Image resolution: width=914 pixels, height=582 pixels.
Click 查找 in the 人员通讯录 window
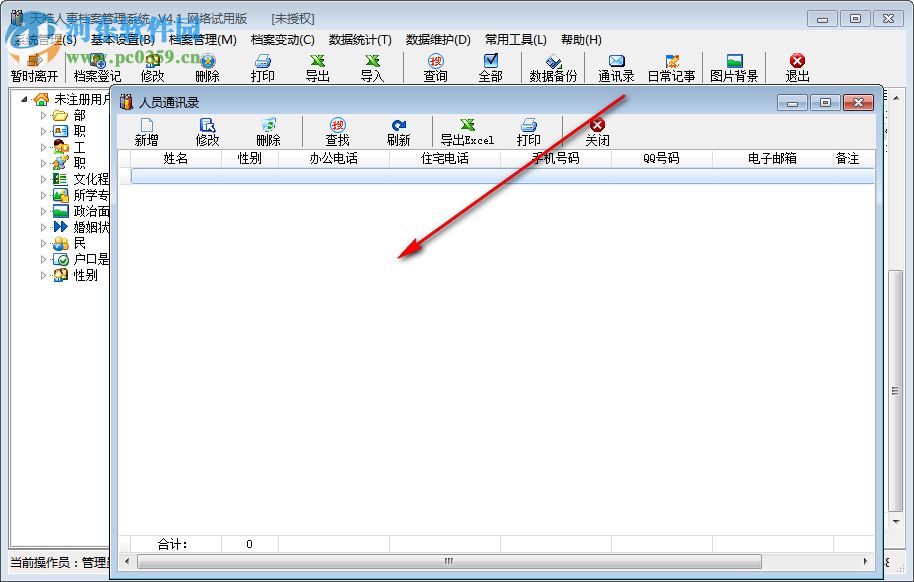(338, 132)
